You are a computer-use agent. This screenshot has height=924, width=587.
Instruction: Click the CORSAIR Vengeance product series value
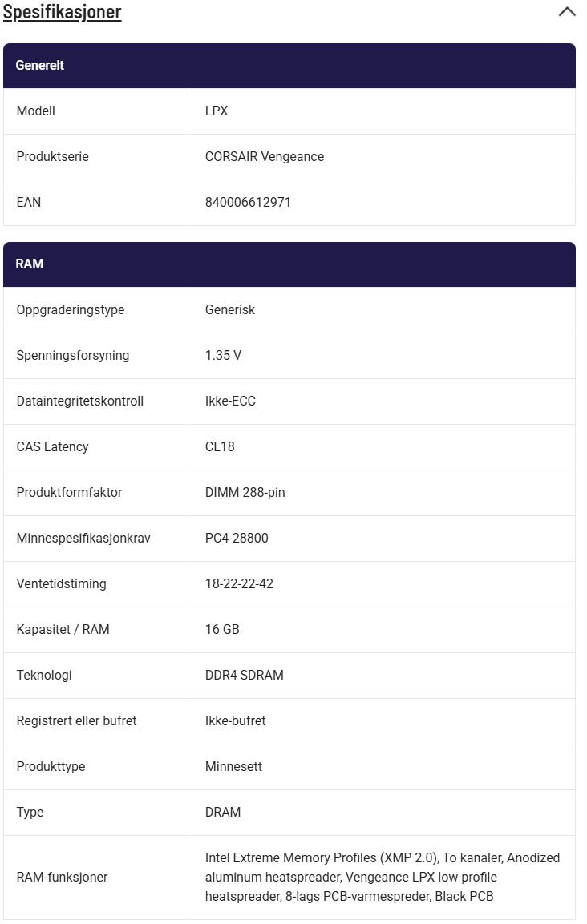pyautogui.click(x=265, y=157)
